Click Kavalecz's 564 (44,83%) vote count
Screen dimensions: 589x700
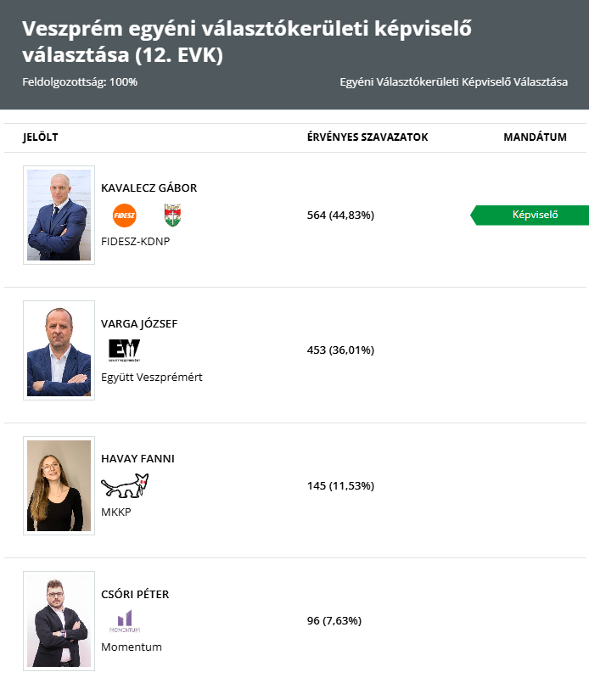pyautogui.click(x=340, y=215)
